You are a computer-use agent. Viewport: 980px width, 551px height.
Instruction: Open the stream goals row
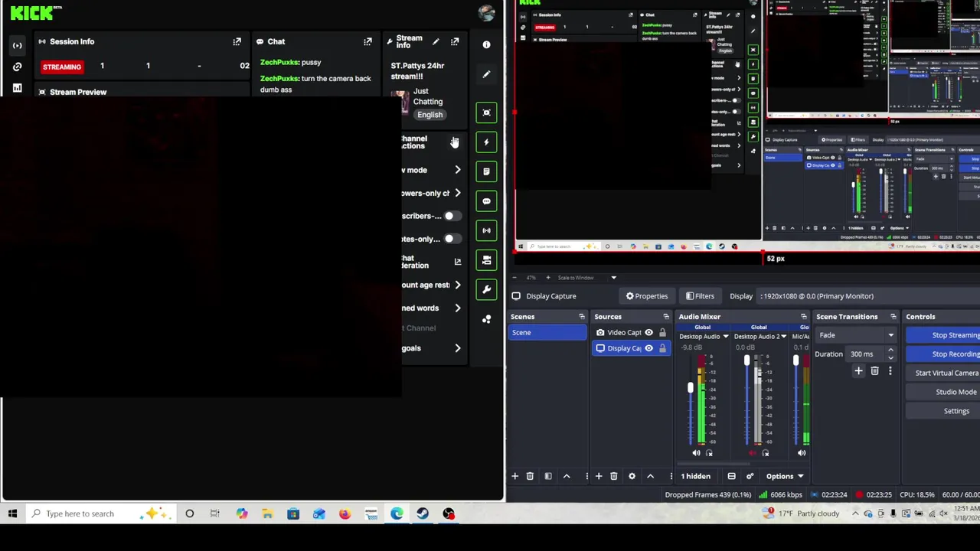pyautogui.click(x=433, y=348)
